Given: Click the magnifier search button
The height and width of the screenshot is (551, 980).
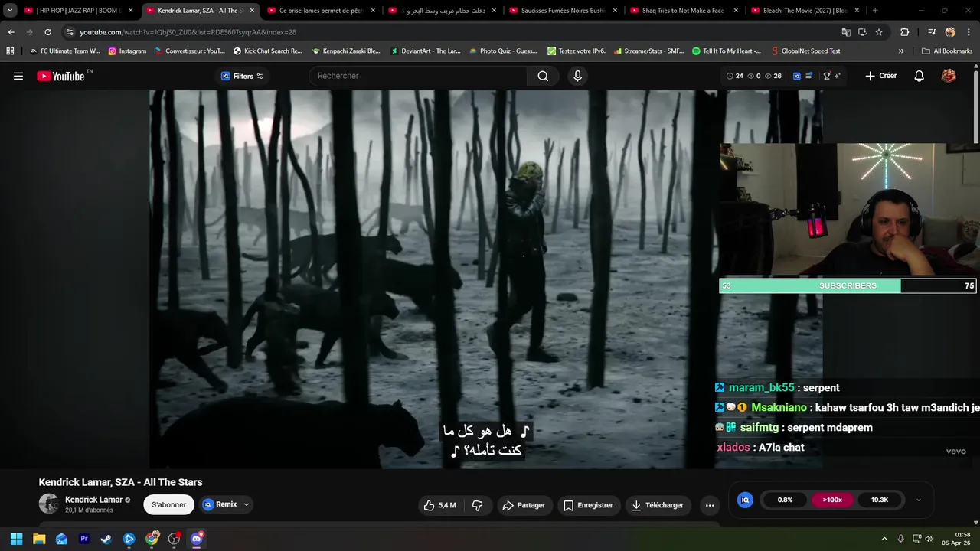Looking at the screenshot, I should [543, 76].
